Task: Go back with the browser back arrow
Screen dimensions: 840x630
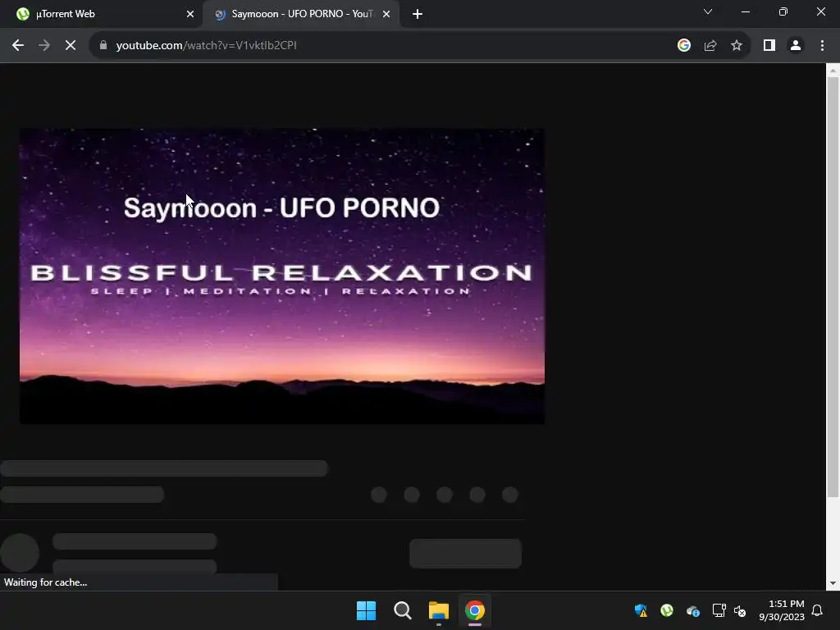Action: [x=18, y=46]
